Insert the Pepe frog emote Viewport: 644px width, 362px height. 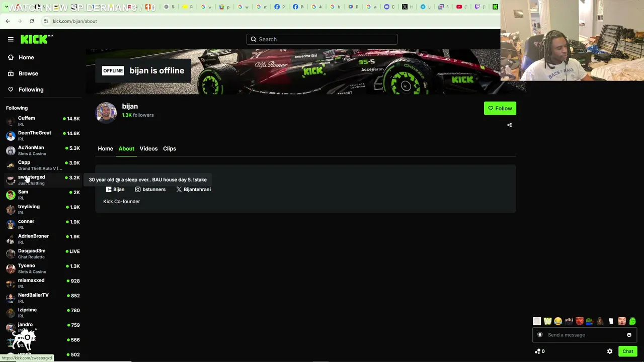pyautogui.click(x=590, y=321)
